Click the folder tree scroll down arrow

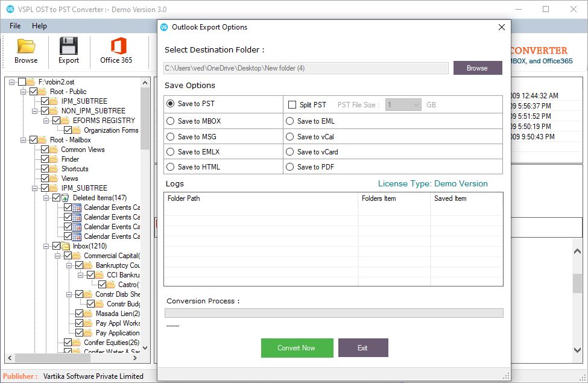145,348
